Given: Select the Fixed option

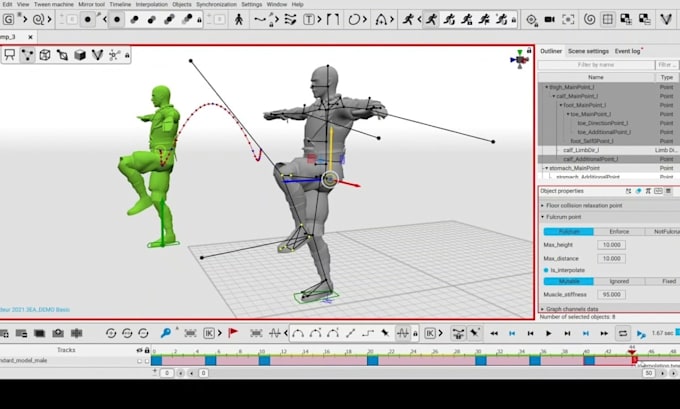Looking at the screenshot, I should click(x=662, y=281).
